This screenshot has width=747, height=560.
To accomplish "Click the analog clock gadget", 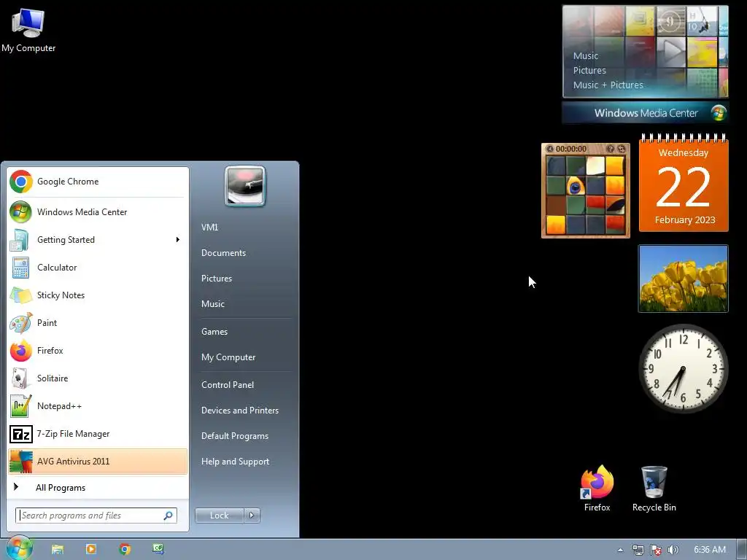I will tap(683, 368).
